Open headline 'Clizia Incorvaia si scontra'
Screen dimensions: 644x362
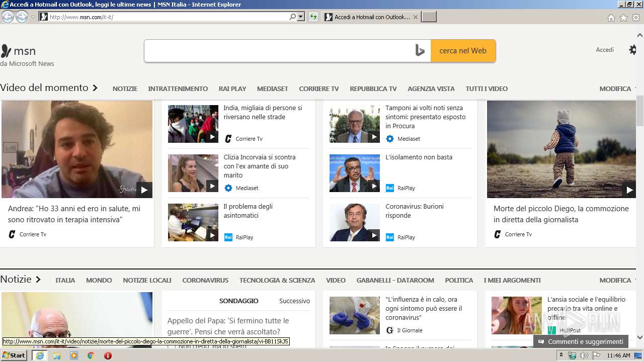260,166
